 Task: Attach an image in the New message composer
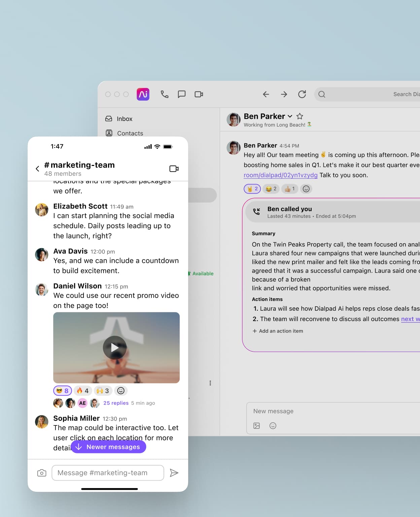pyautogui.click(x=256, y=426)
